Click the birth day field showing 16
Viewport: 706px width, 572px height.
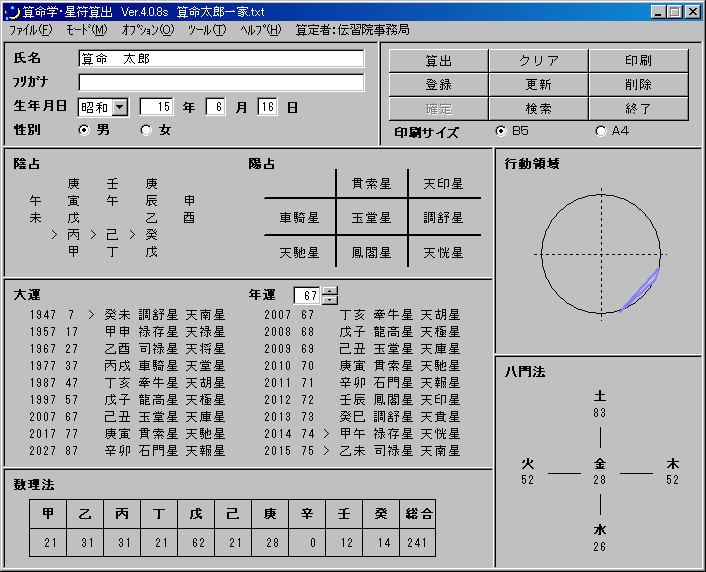coord(267,107)
